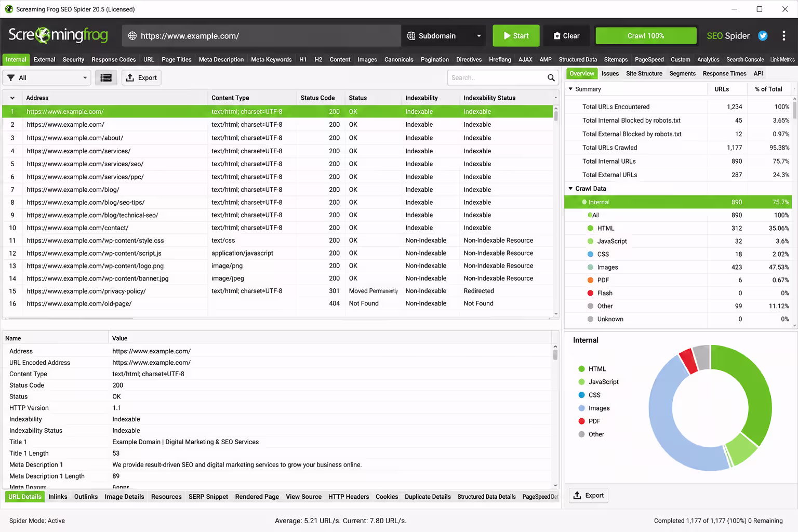Click the light green dot beside JavaScript in Crawl Data
Viewport: 798px width, 532px height.
[590, 241]
